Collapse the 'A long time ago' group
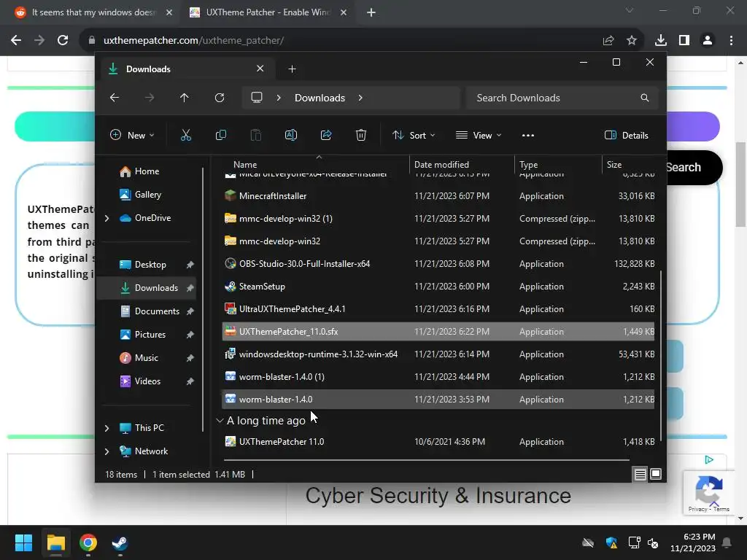Viewport: 747px width, 560px height. pos(220,421)
